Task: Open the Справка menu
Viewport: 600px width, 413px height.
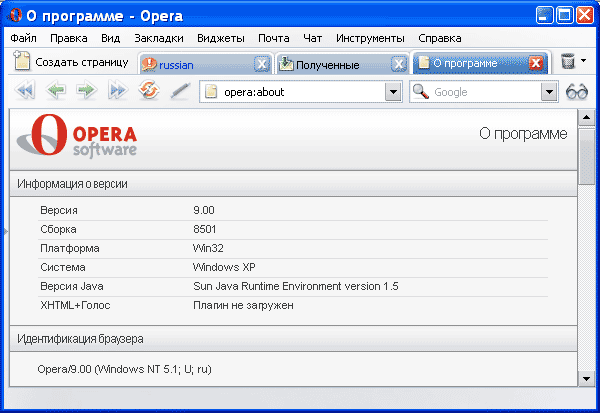Action: pyautogui.click(x=440, y=38)
